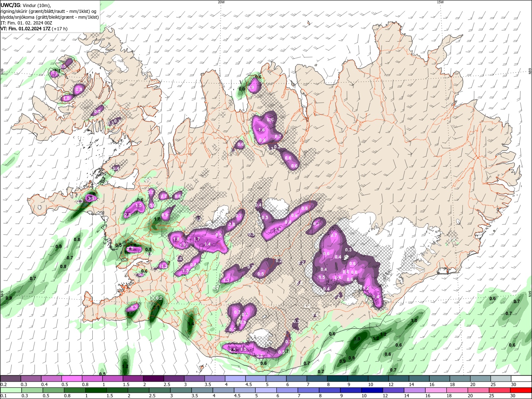532x399 pixels.
Task: Click the slydda/snjókoma legend description line
Action: pos(49,17)
